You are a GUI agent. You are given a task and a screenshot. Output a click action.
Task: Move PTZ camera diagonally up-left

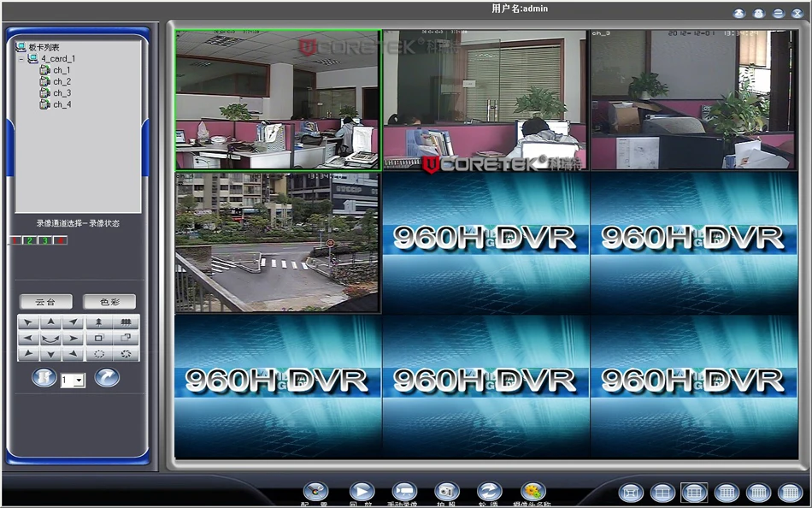pyautogui.click(x=28, y=322)
